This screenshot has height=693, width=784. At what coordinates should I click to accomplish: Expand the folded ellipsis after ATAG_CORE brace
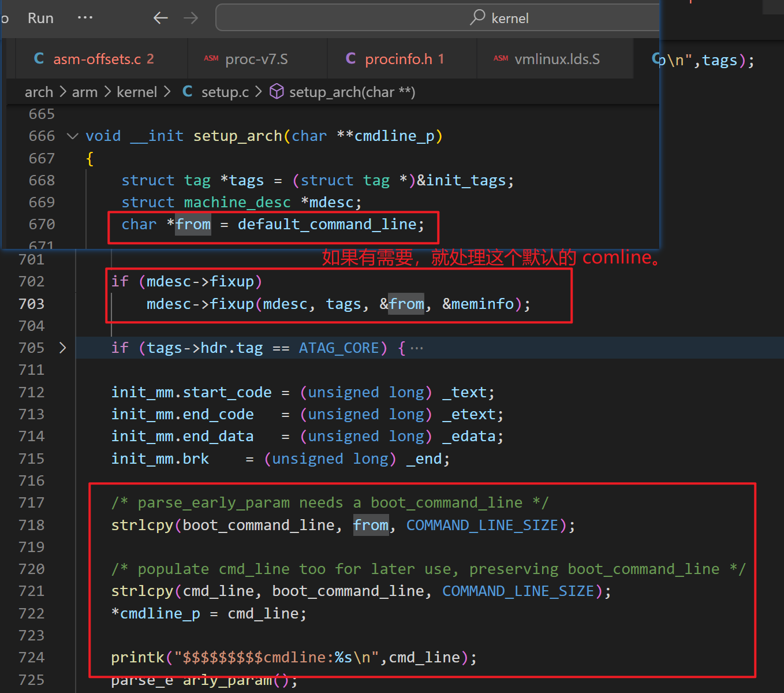417,348
